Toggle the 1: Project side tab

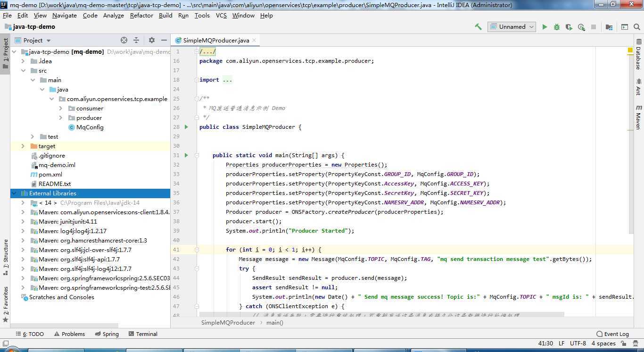tap(6, 53)
